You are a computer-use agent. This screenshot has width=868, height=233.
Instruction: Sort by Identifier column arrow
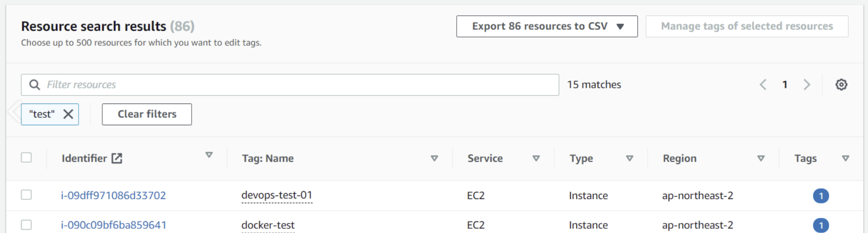click(209, 155)
